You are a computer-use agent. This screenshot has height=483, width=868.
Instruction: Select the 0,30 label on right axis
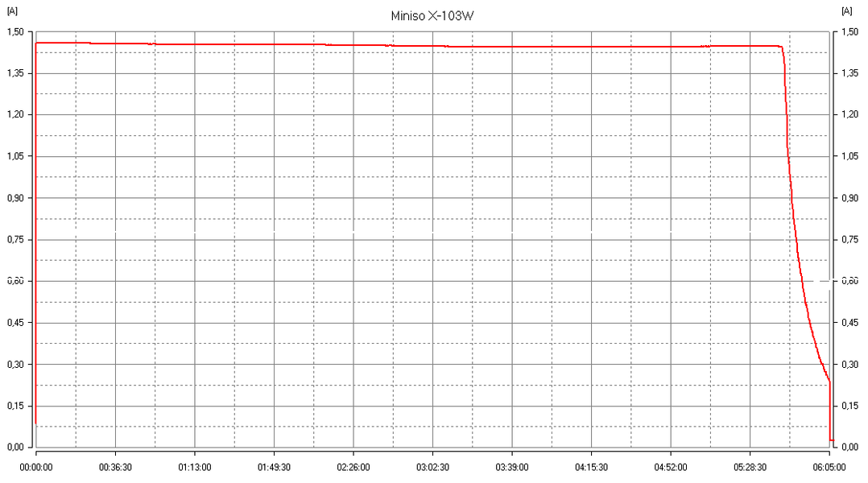tap(849, 364)
